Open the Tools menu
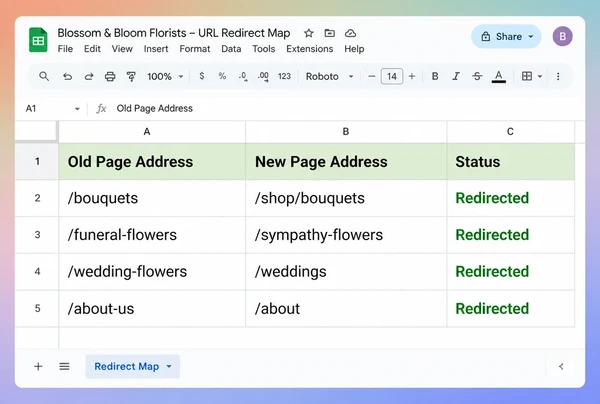 [x=264, y=49]
